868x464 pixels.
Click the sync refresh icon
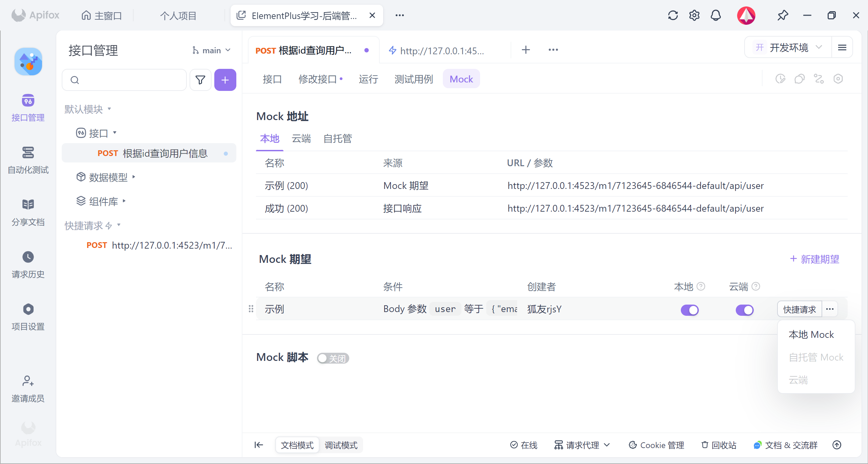pos(673,16)
